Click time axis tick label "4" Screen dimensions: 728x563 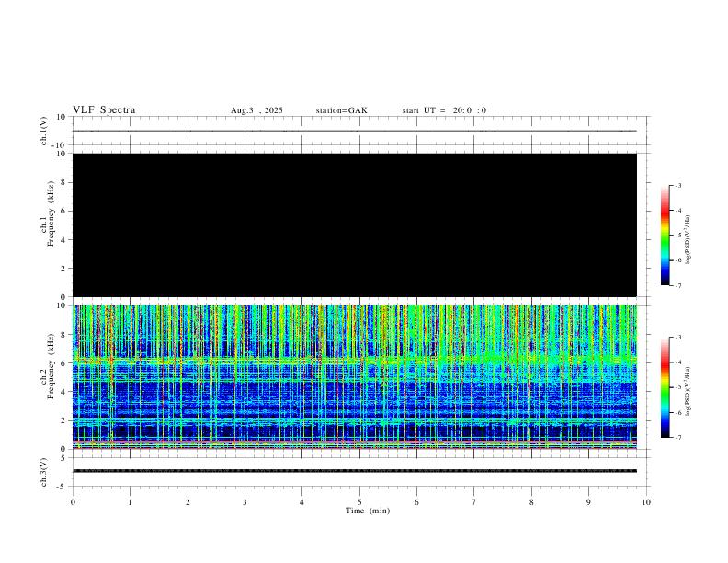coord(301,502)
